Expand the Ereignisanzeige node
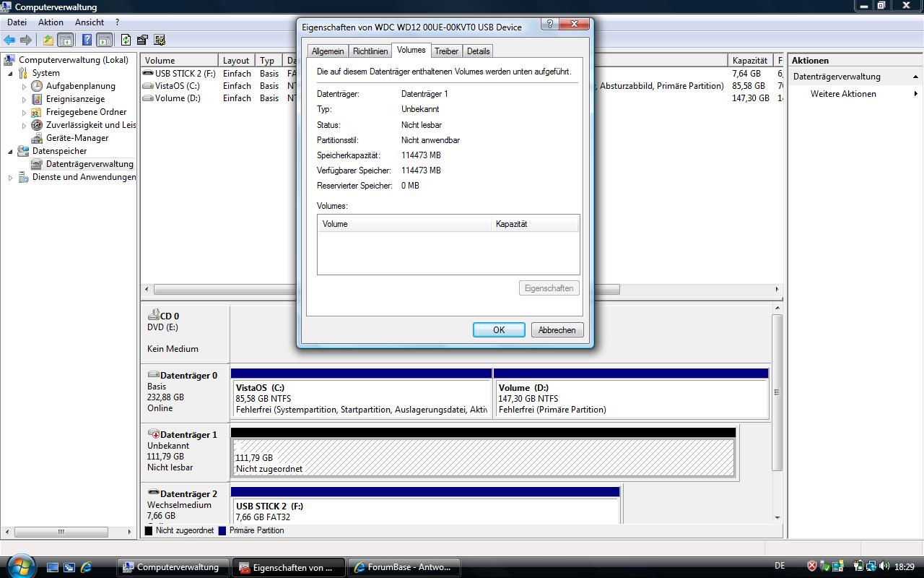The height and width of the screenshot is (578, 924). (24, 100)
